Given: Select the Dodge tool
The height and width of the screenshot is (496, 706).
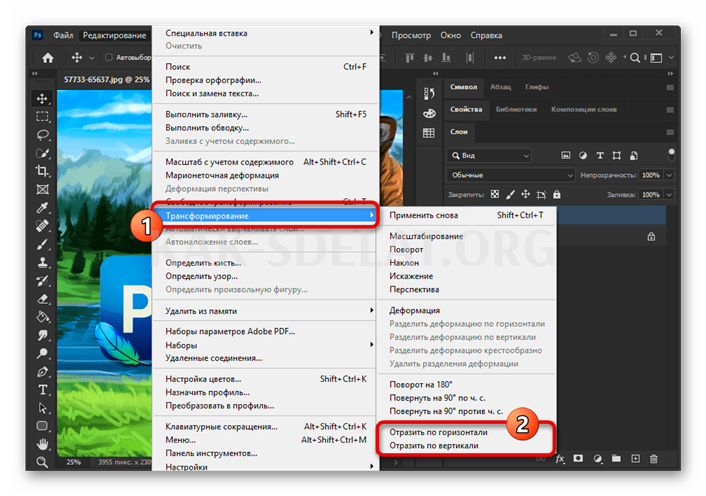Looking at the screenshot, I should click(x=42, y=353).
